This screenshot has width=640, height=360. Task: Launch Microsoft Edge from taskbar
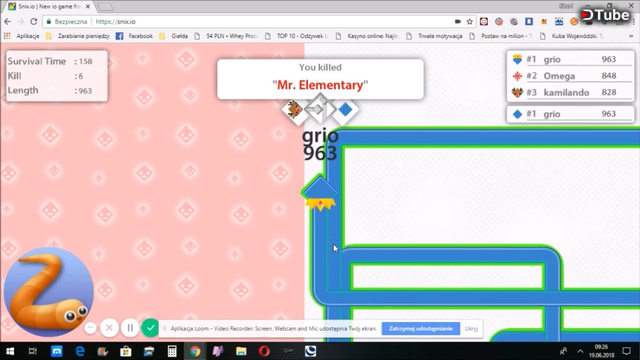tap(80, 351)
